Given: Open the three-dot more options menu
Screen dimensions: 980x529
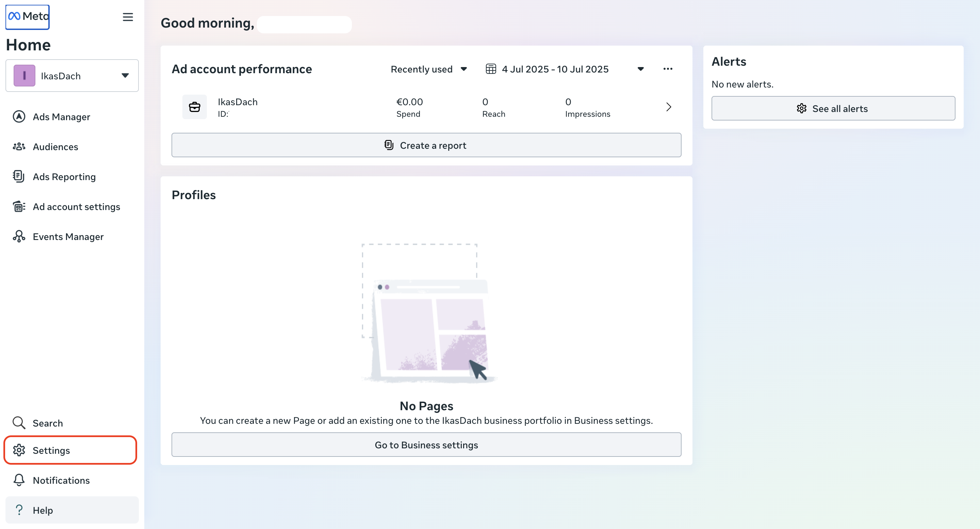Looking at the screenshot, I should click(668, 69).
